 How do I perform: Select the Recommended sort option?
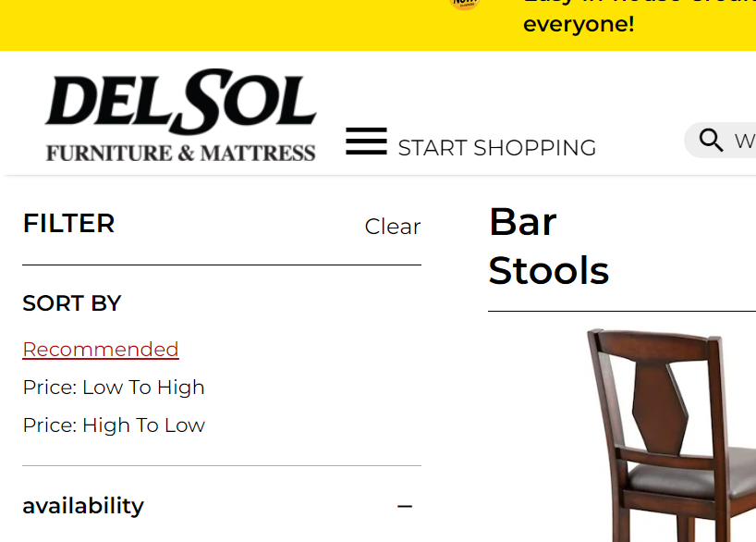pyautogui.click(x=100, y=350)
